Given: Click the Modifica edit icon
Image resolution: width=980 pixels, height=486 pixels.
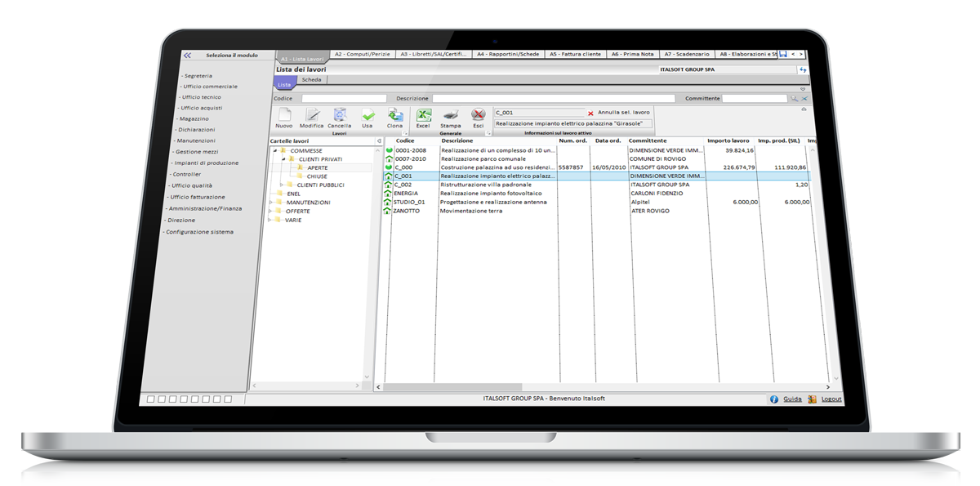Looking at the screenshot, I should coord(312,116).
